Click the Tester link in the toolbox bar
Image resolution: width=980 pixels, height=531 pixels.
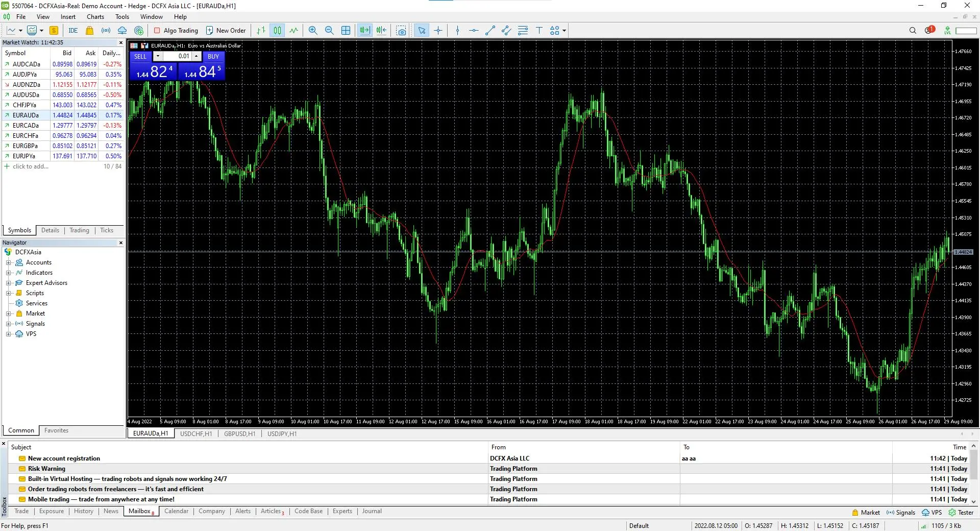961,513
